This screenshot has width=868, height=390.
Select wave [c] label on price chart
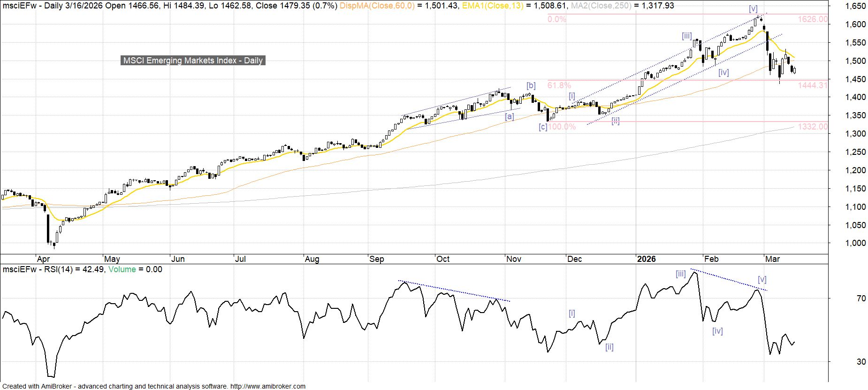[x=542, y=127]
